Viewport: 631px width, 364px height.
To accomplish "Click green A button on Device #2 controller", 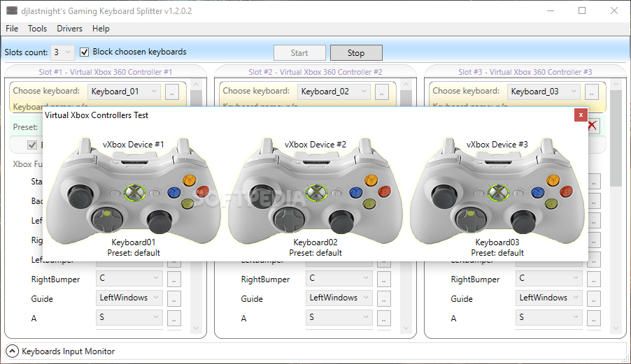I will pyautogui.click(x=369, y=204).
